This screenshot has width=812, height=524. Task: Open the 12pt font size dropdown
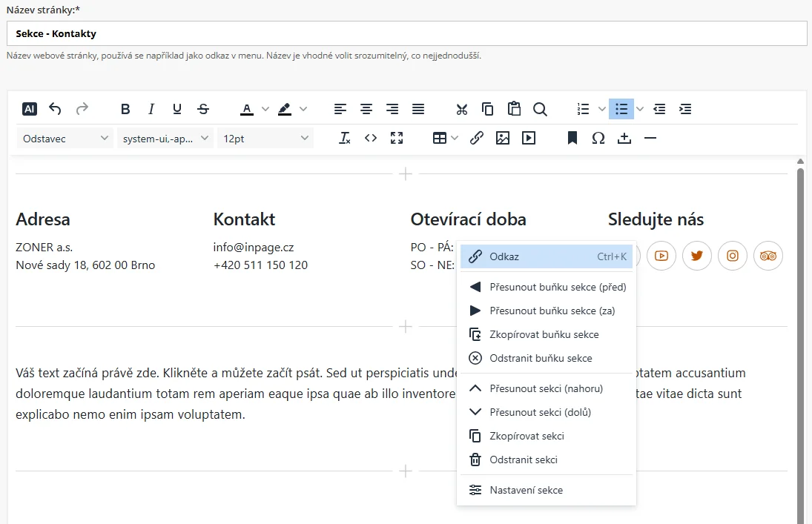[x=265, y=138]
